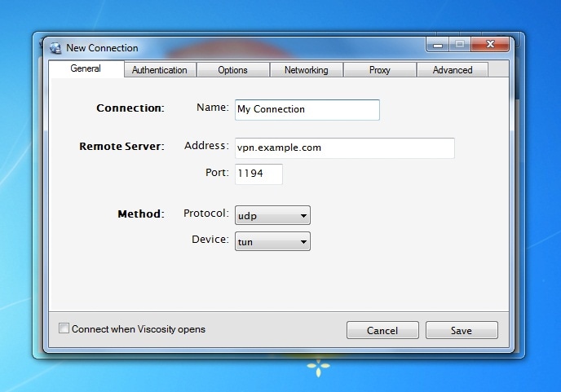Click the Remote Server: label
Screen dimensions: 561x392
pyautogui.click(x=121, y=146)
